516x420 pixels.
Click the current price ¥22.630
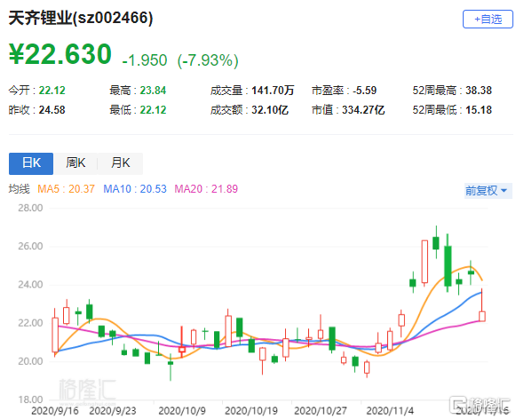(60, 54)
